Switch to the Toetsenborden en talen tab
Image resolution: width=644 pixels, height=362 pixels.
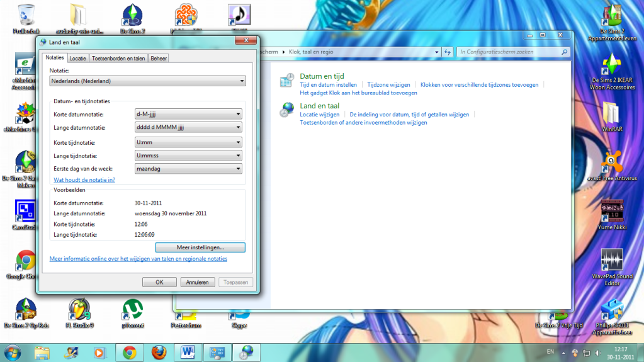click(x=118, y=58)
